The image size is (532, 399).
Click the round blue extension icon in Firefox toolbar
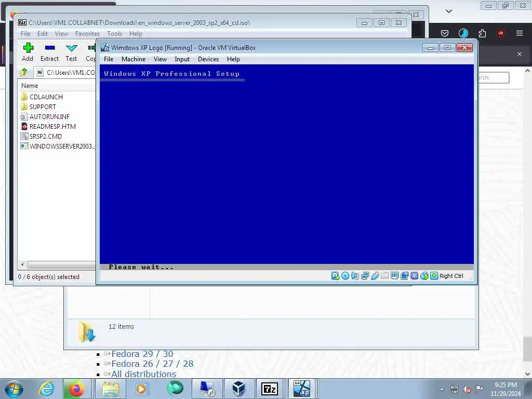[463, 33]
